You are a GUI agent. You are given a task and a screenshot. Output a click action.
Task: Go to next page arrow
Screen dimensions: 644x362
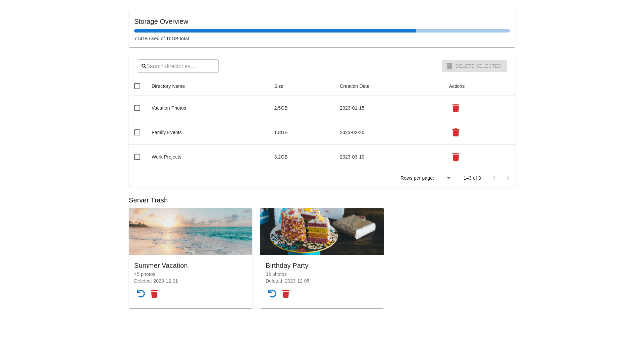click(508, 178)
